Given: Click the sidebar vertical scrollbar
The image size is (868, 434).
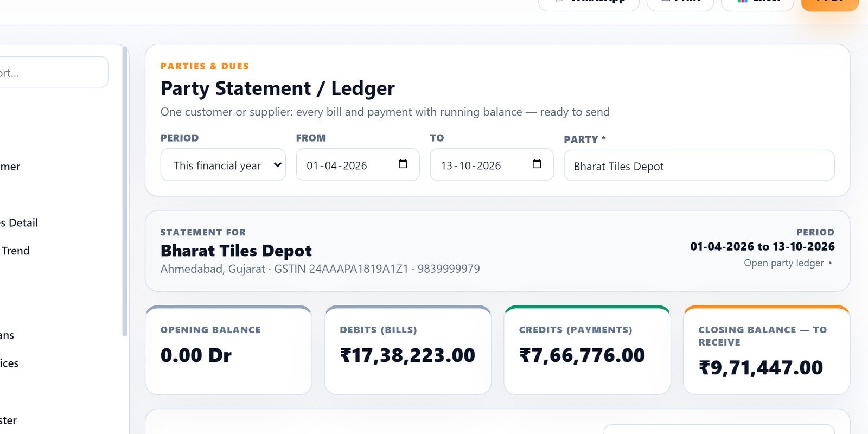Looking at the screenshot, I should [125, 191].
